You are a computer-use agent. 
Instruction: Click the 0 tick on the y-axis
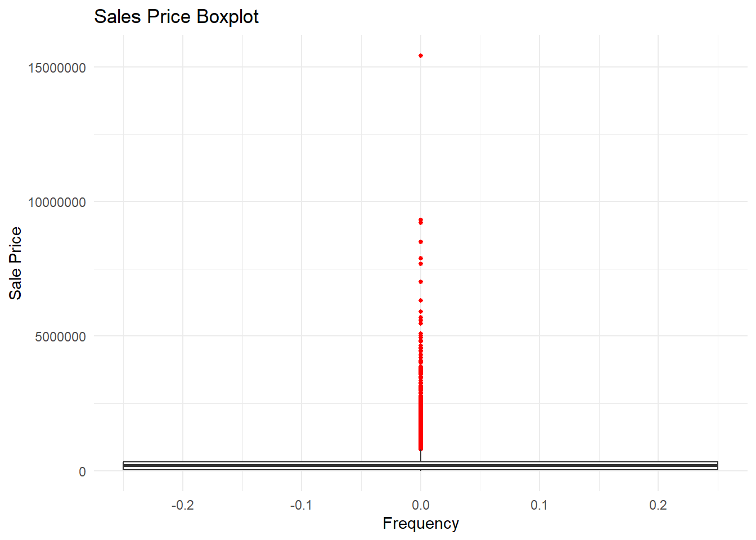coord(82,472)
